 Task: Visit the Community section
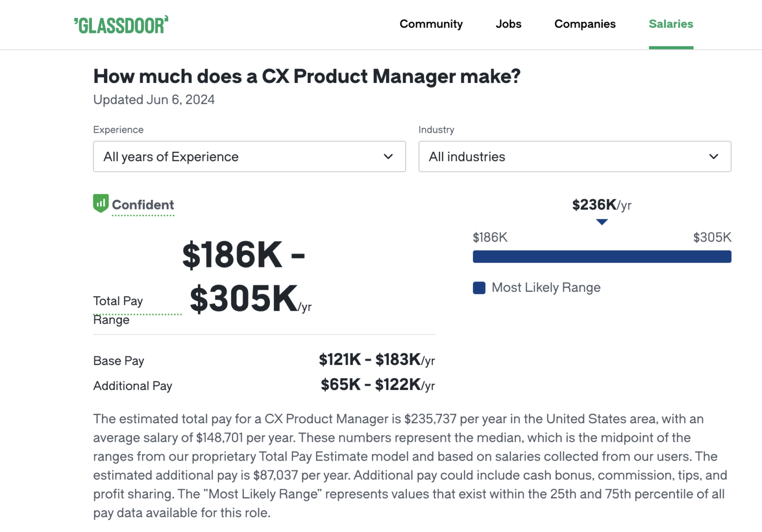click(x=431, y=24)
